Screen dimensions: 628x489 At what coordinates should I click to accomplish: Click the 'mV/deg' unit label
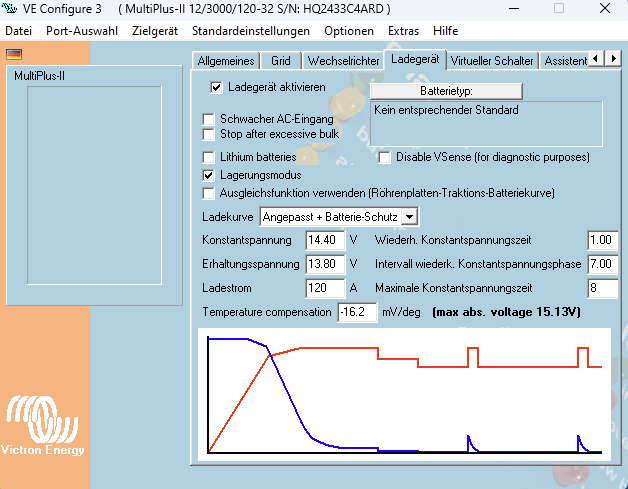coord(401,312)
